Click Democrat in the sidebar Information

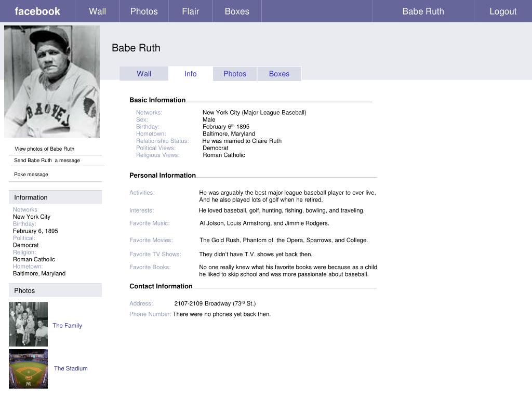pos(26,245)
